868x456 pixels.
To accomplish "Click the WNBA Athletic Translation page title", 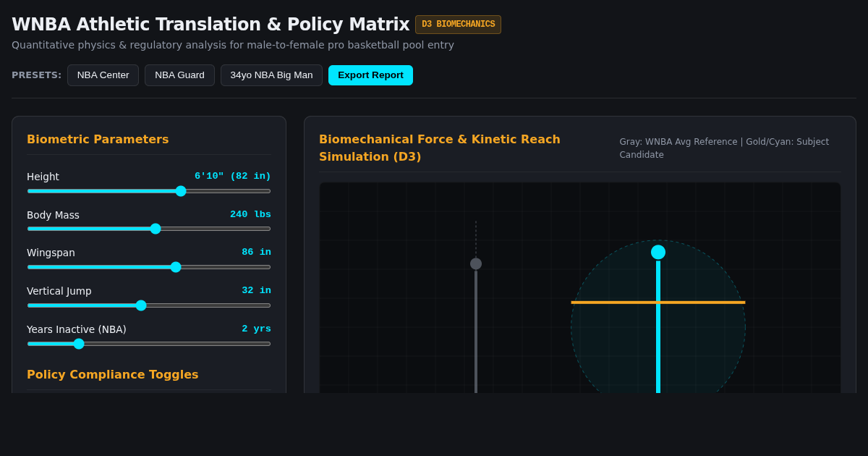I will pos(210,25).
